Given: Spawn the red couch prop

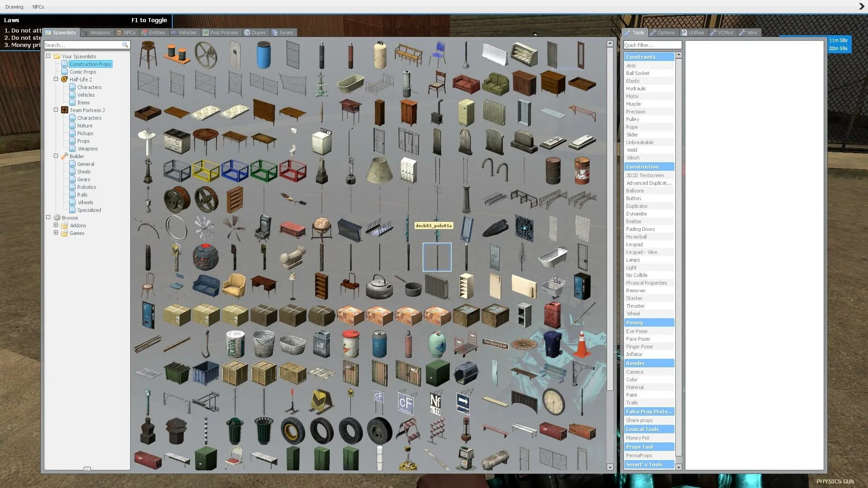Looking at the screenshot, I should [x=466, y=84].
